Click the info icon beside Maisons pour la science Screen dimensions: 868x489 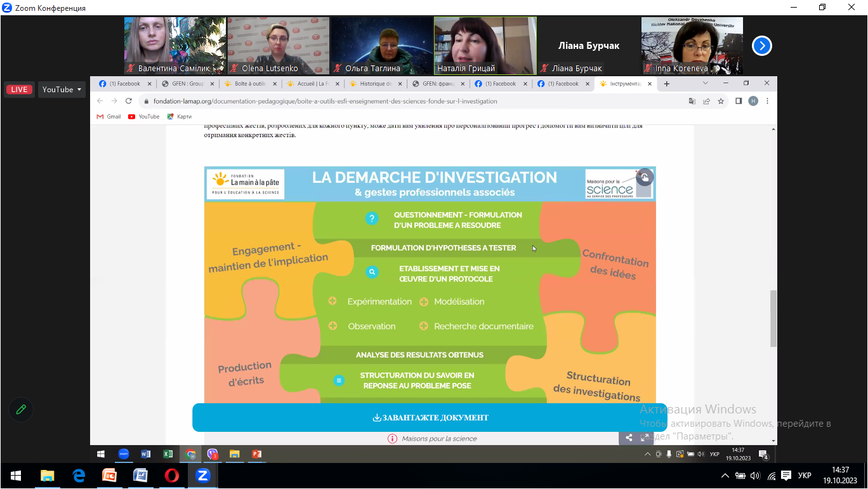[x=393, y=439]
